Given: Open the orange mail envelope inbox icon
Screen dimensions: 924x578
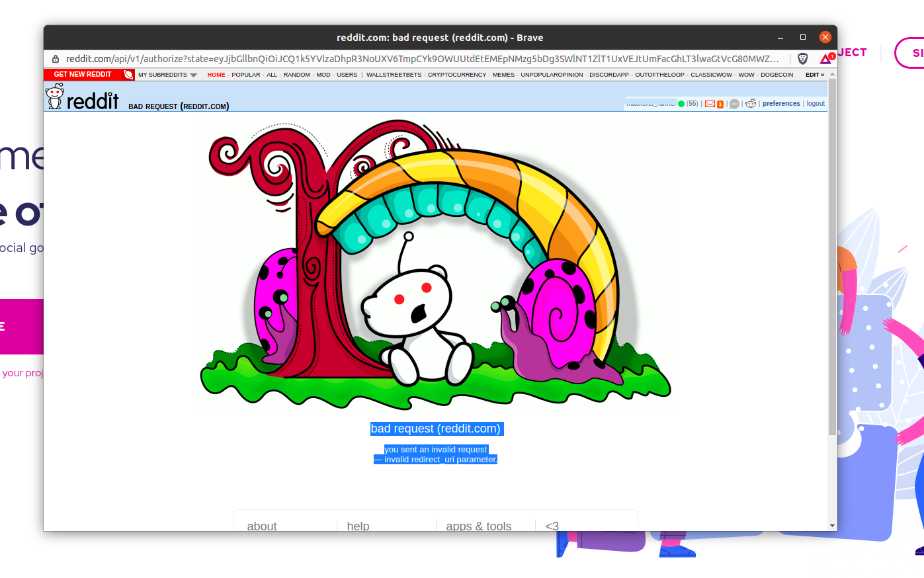Looking at the screenshot, I should tap(710, 104).
